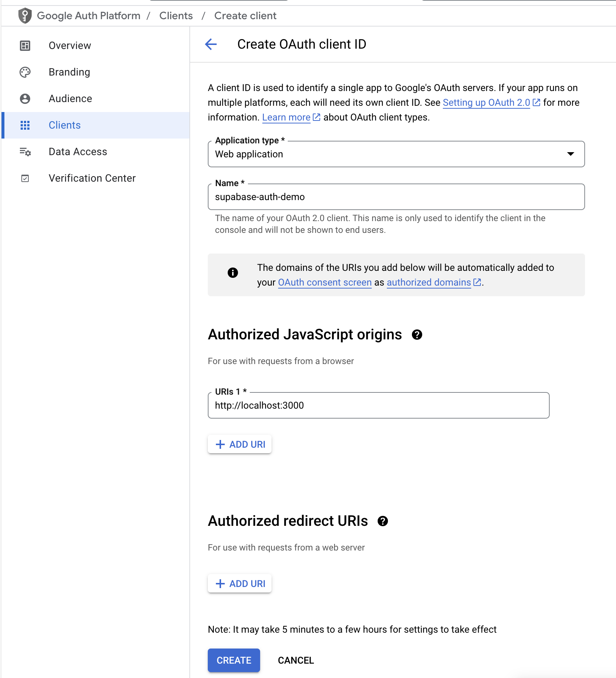Go back using the blue arrow

(x=211, y=44)
